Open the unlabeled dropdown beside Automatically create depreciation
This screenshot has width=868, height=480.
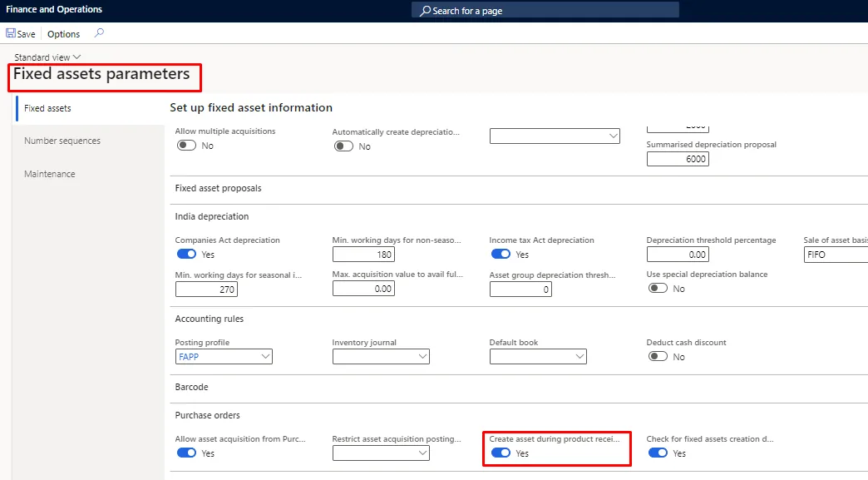pos(614,136)
